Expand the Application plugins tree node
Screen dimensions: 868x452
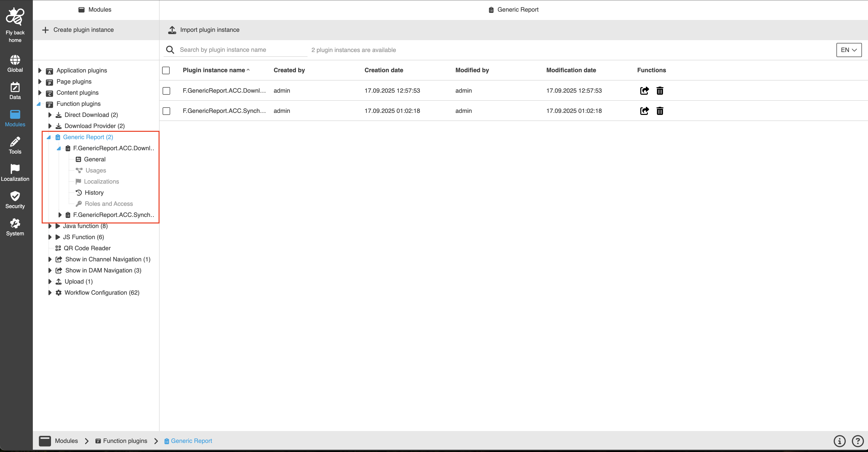click(x=40, y=70)
